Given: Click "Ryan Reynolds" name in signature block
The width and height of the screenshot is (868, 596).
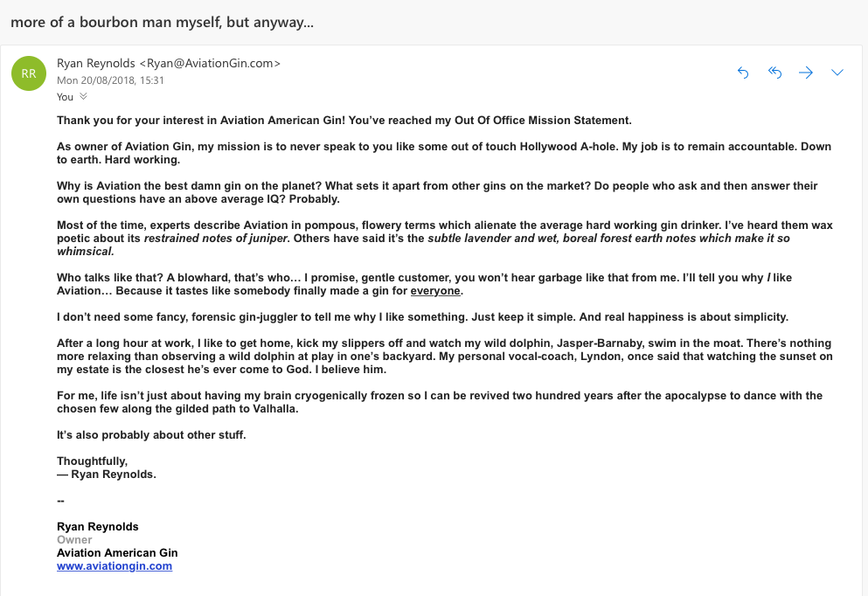Looking at the screenshot, I should tap(98, 527).
